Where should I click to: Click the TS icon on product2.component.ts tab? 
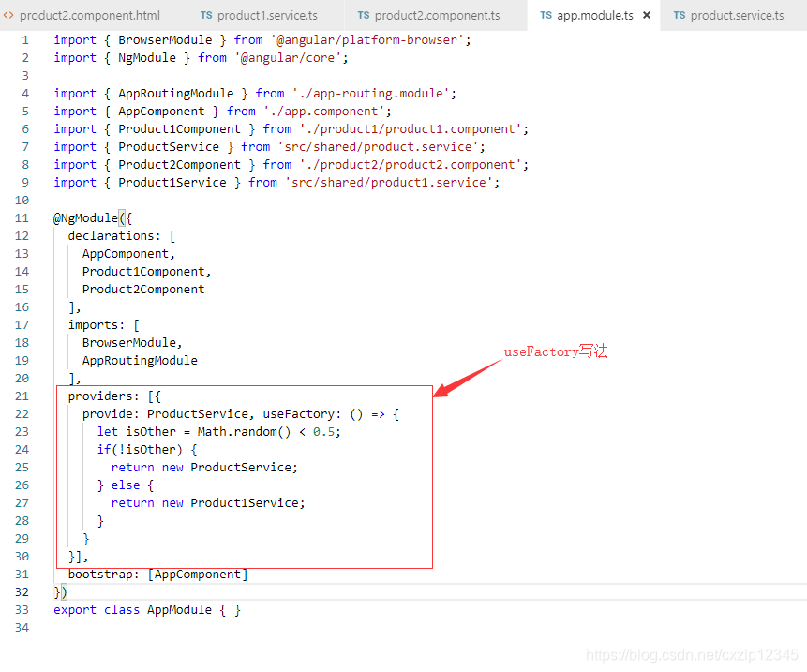click(x=364, y=15)
